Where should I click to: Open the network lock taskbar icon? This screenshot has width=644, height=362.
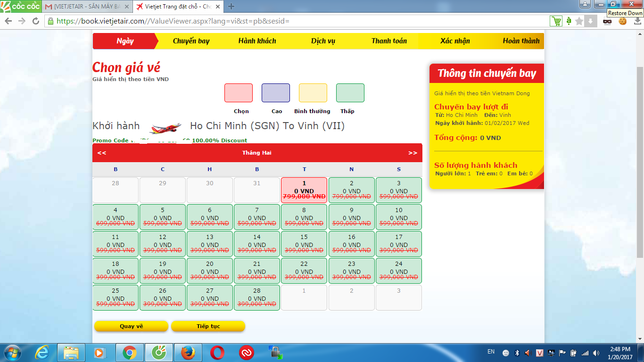coord(276,352)
